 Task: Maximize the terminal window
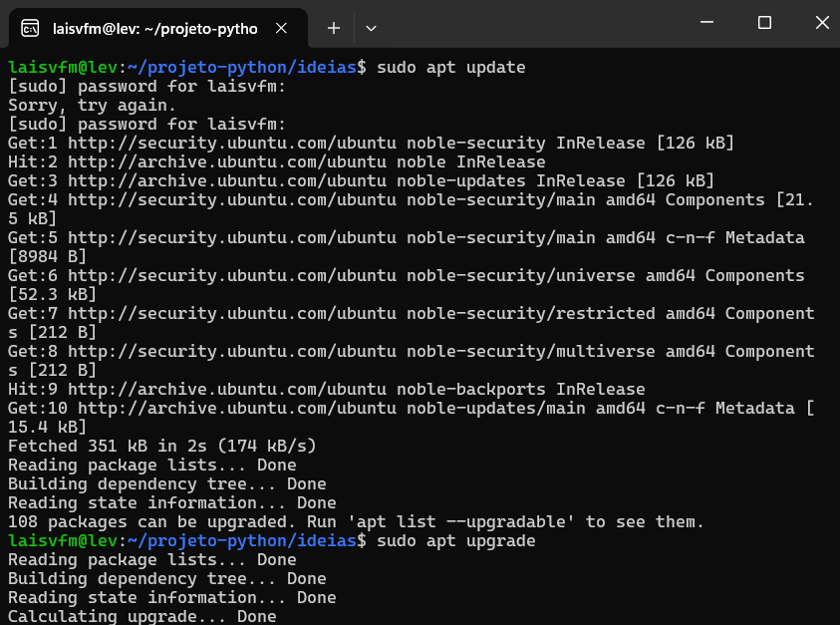tap(764, 23)
